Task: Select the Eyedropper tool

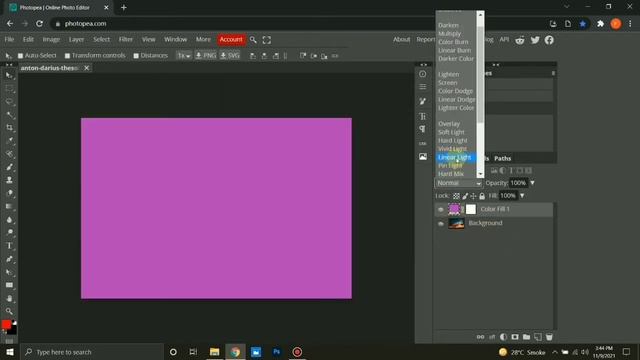Action: coord(9,141)
